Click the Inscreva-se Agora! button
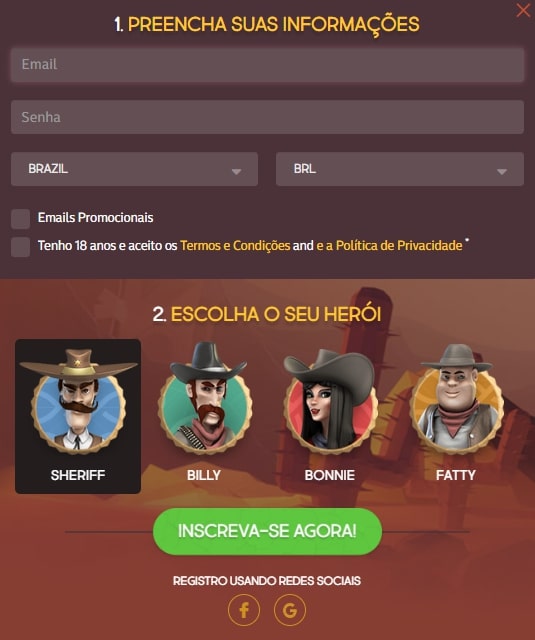The height and width of the screenshot is (640, 535). click(267, 531)
